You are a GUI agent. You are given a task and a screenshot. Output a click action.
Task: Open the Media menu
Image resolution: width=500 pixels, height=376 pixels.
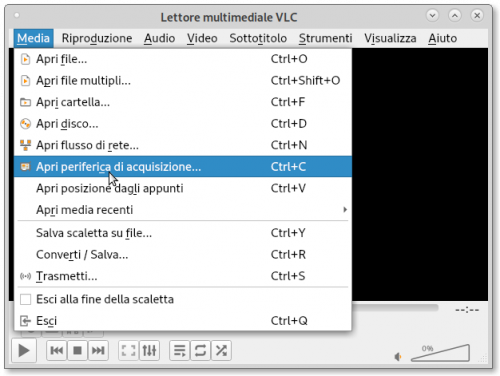click(33, 38)
